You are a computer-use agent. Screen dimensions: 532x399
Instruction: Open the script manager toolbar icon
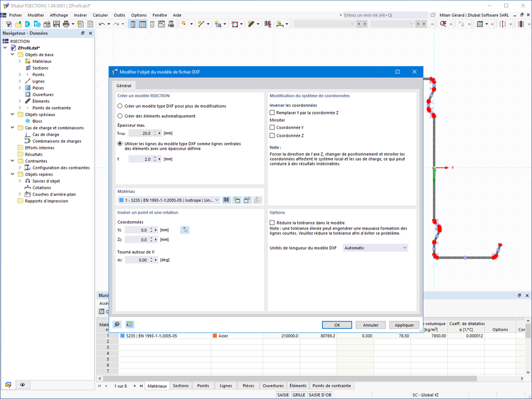point(171,24)
